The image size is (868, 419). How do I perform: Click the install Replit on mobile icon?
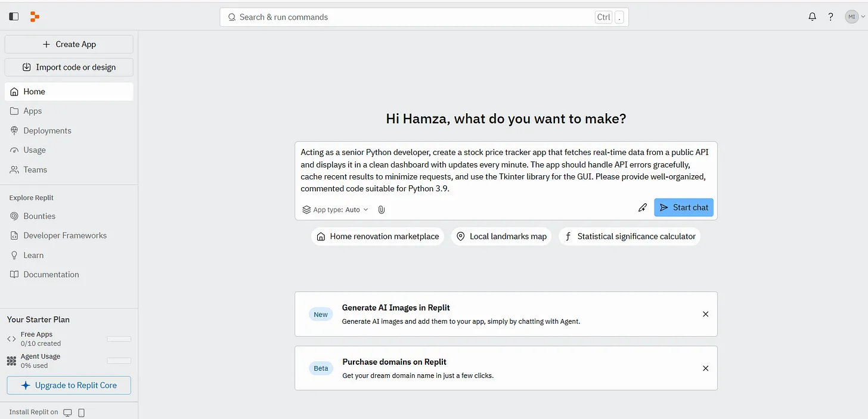(x=82, y=412)
